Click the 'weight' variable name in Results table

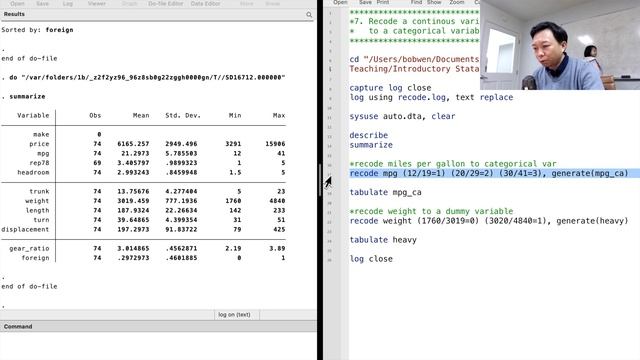pos(37,201)
